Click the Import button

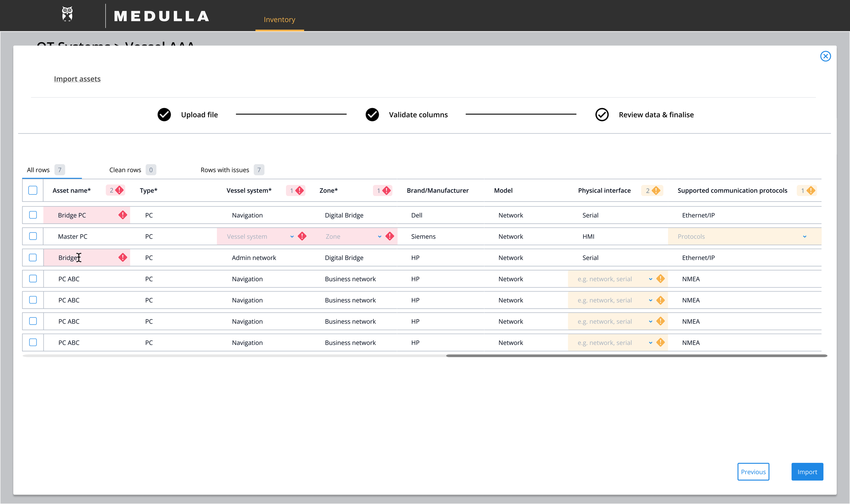point(807,472)
